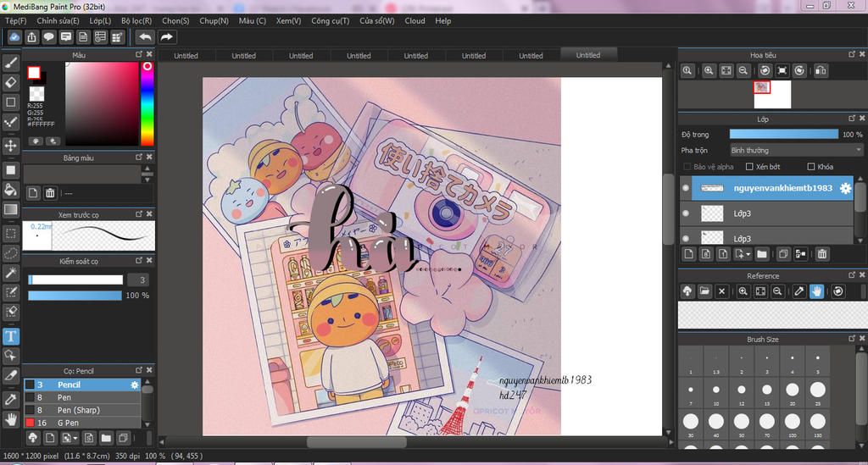
Task: Click the transparent color swatch
Action: [x=36, y=93]
